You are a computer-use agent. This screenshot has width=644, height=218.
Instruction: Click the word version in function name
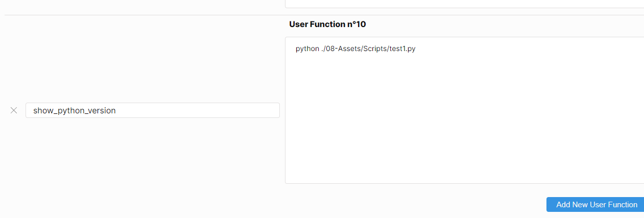point(101,110)
